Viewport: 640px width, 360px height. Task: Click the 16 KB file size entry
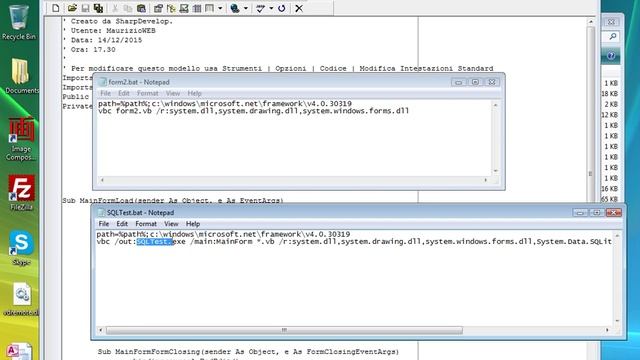point(610,189)
